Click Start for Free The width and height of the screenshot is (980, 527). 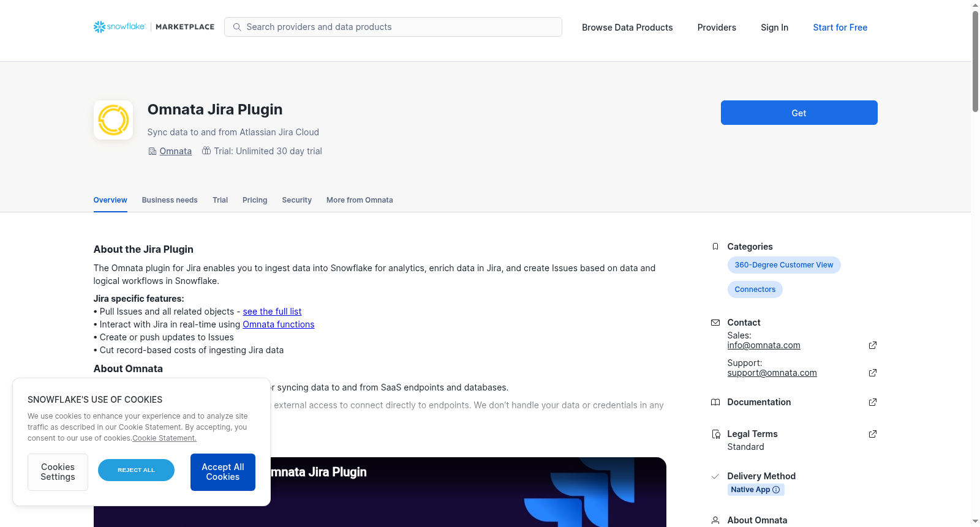[840, 28]
